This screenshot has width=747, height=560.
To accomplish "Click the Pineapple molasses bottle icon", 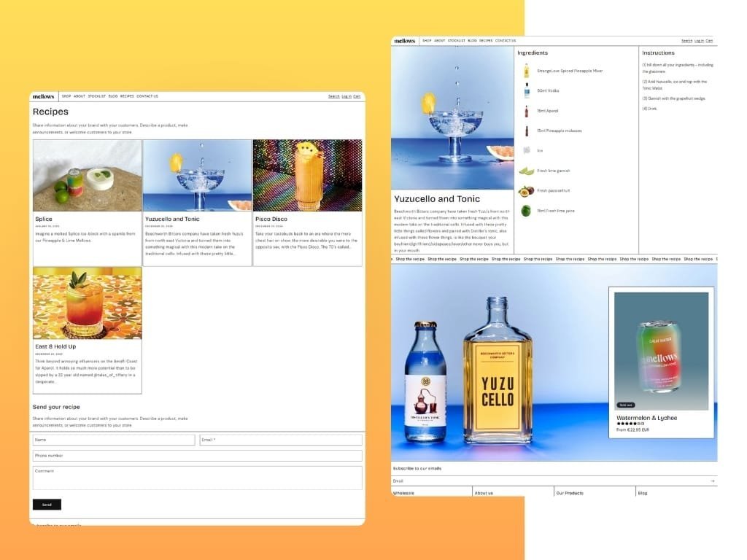I will (527, 131).
